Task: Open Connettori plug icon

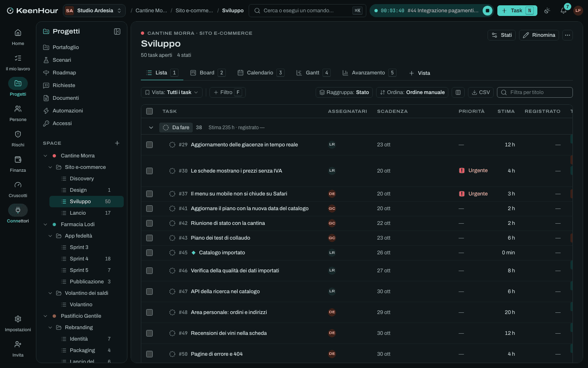Action: click(18, 210)
